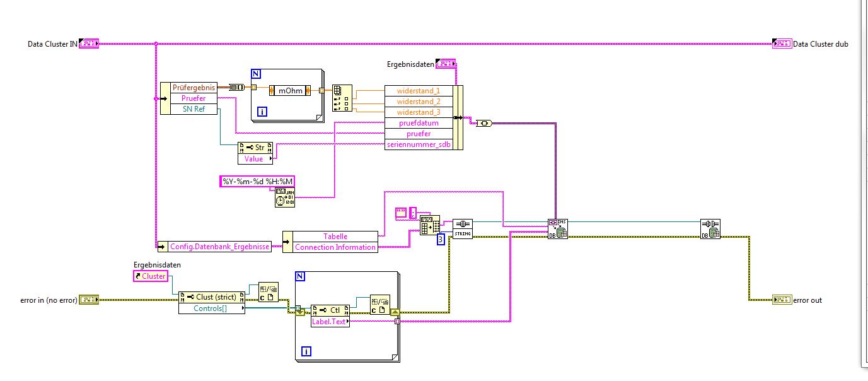This screenshot has width=868, height=381.
Task: Select the numeric constant 3
Action: point(441,239)
